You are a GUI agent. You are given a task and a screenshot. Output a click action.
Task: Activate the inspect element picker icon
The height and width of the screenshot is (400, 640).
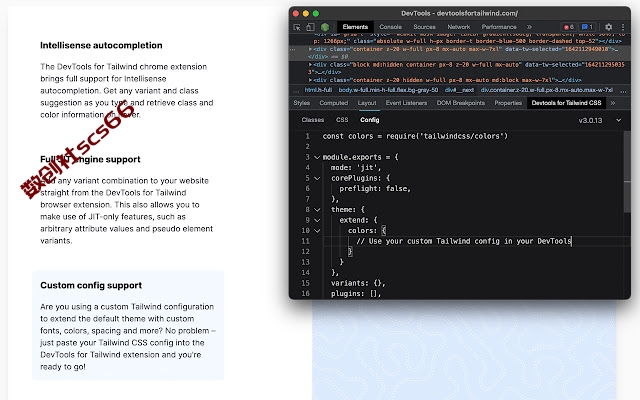(x=297, y=27)
